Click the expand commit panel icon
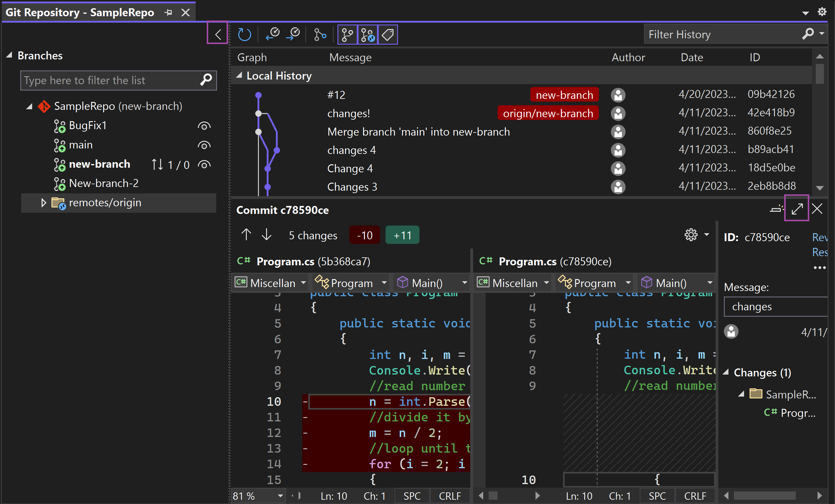This screenshot has height=504, width=835. 797,208
